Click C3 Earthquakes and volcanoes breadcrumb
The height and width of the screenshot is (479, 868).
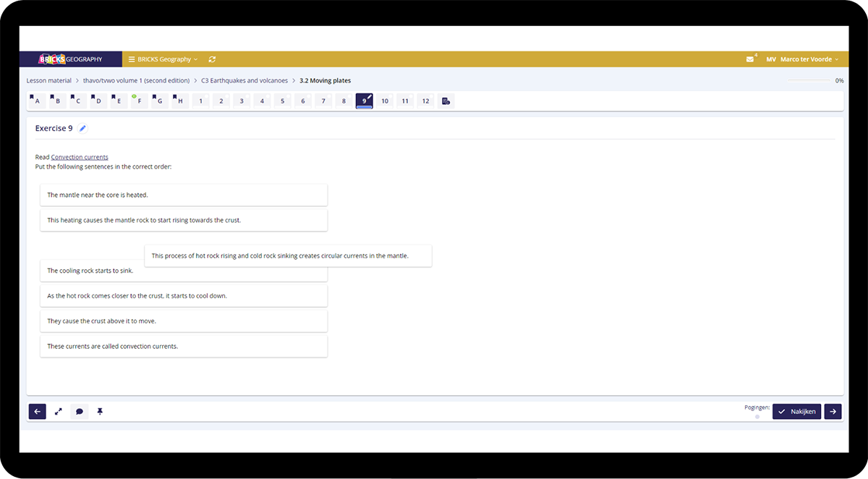pos(244,80)
